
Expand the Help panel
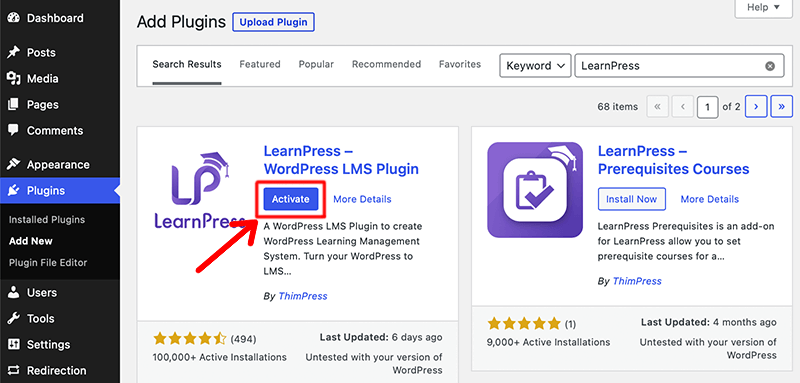pos(763,7)
